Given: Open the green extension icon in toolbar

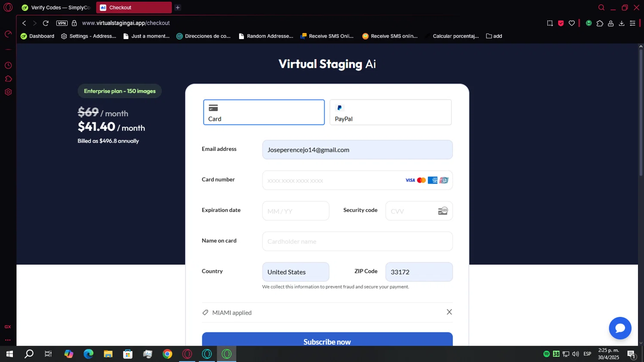Looking at the screenshot, I should coord(589,23).
